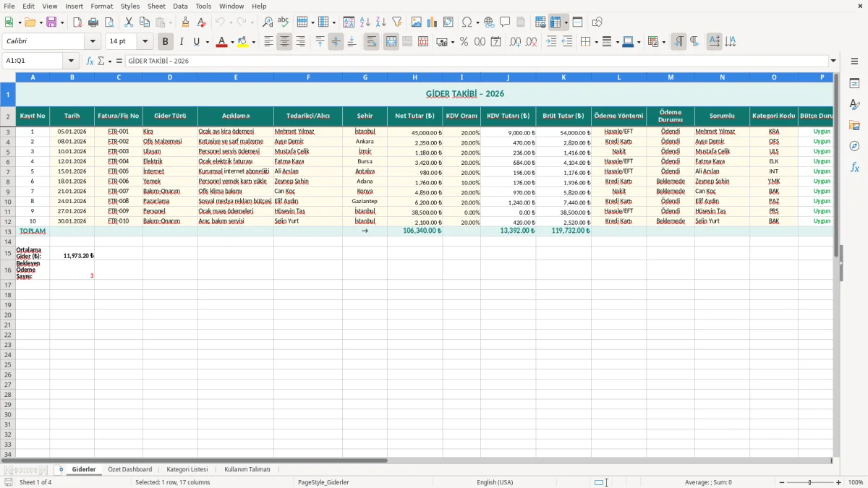
Task: Toggle Wrap Text
Action: click(x=371, y=42)
